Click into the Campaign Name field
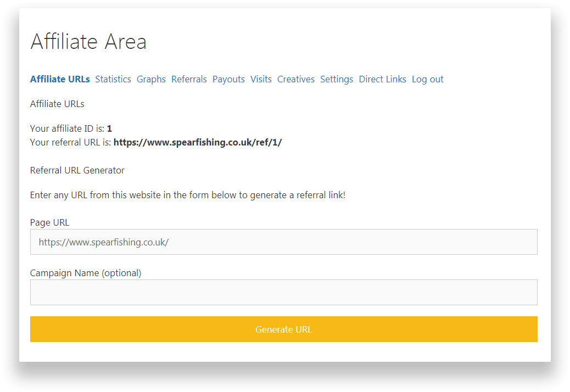Viewport: 570px width, 392px height. tap(283, 293)
